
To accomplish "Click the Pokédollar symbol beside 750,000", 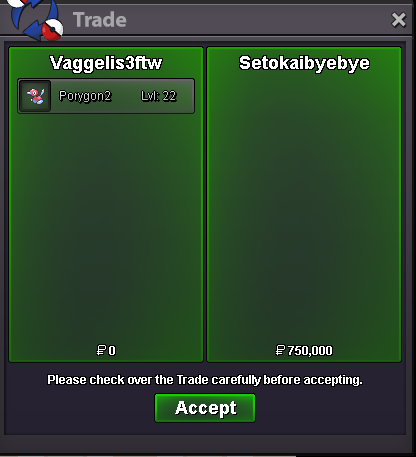I will 280,350.
